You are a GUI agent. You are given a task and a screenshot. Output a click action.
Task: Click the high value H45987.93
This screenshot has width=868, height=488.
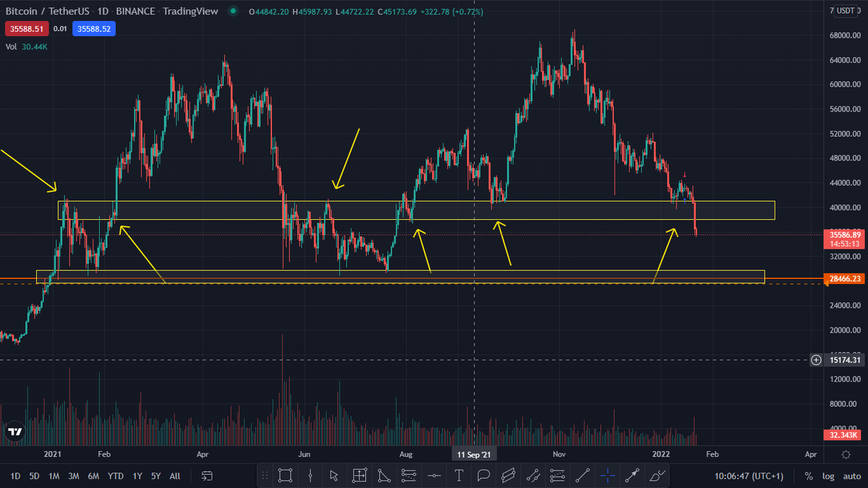313,12
